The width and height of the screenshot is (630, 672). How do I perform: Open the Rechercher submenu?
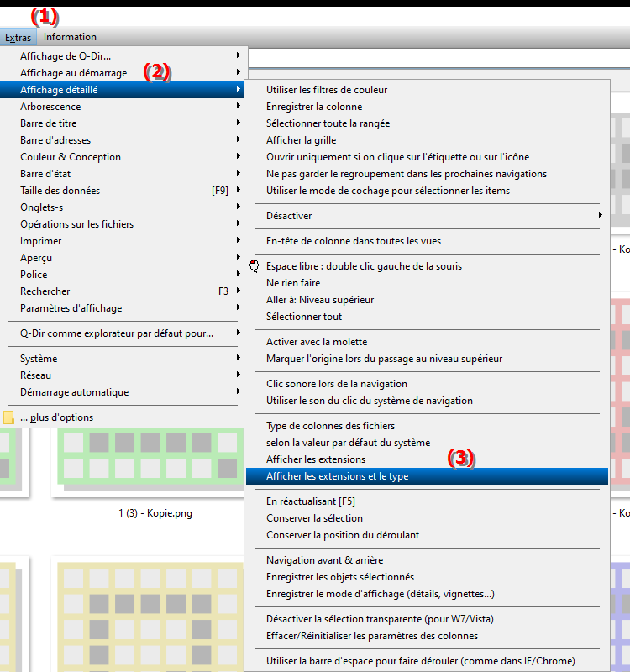click(122, 291)
